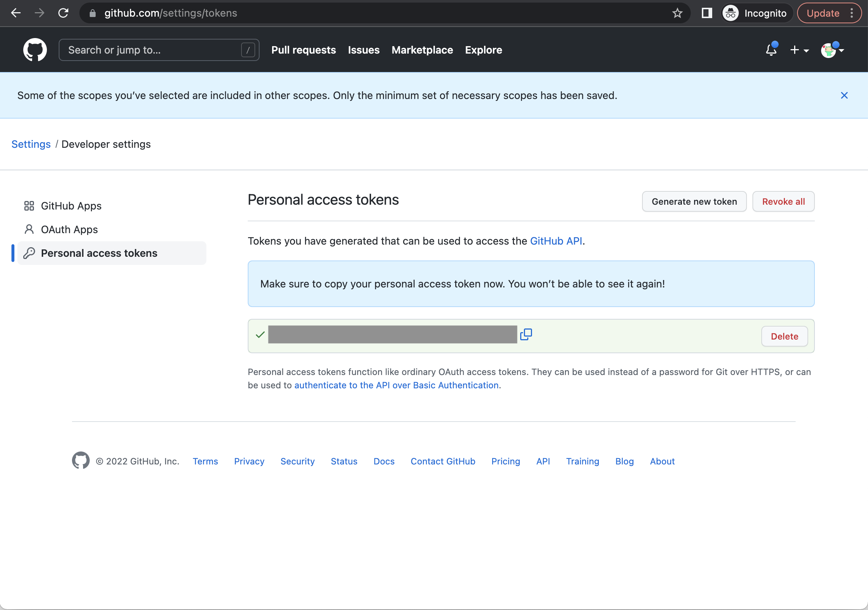Select OAuth Apps in sidebar

tap(111, 229)
